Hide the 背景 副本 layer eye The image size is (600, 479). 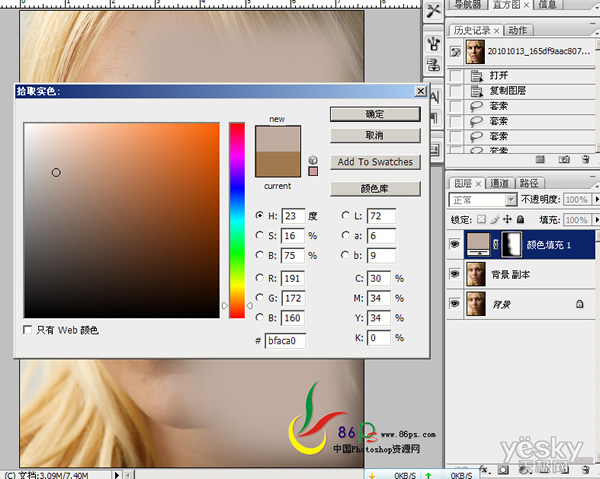pos(455,274)
